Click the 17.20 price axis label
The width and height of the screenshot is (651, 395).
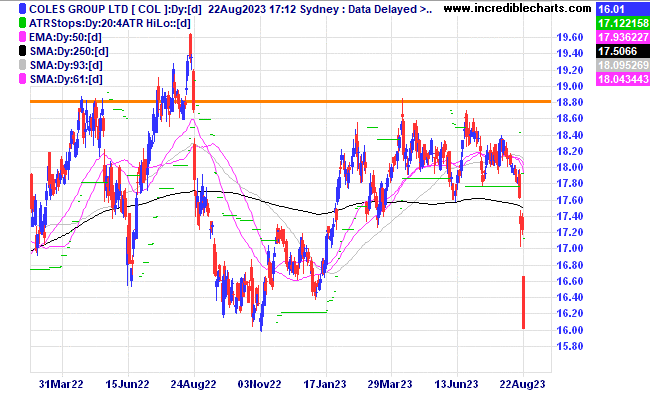click(x=570, y=232)
